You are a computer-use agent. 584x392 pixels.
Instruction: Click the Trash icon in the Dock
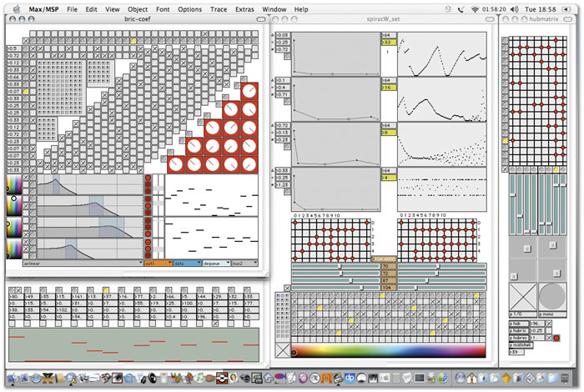[565, 378]
